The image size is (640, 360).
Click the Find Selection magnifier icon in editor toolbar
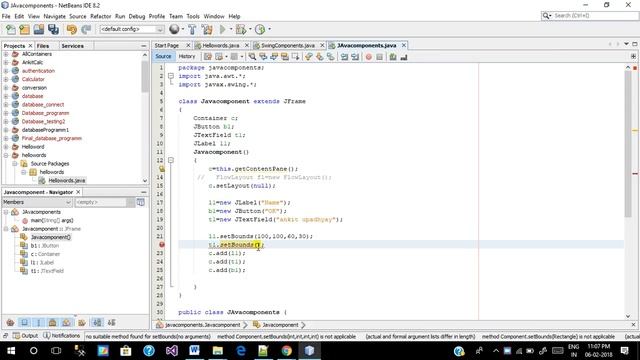[x=252, y=57]
